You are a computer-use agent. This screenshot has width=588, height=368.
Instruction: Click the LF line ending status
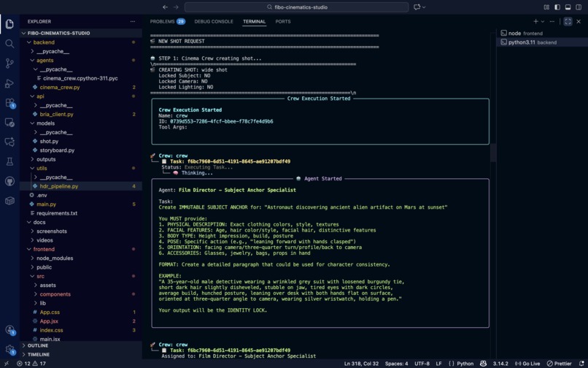click(x=438, y=364)
